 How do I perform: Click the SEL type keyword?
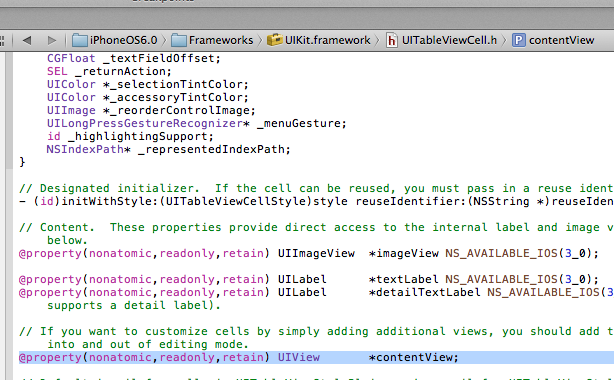[57, 71]
